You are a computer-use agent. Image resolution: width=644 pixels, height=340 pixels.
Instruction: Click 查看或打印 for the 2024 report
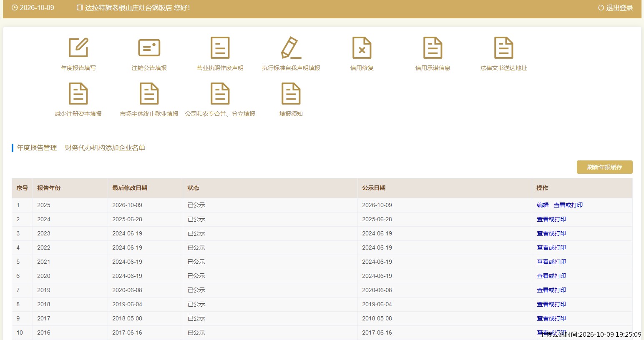coord(551,219)
